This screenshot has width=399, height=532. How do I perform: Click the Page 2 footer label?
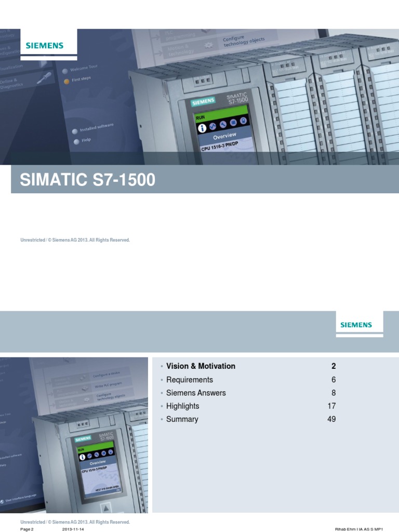click(27, 529)
